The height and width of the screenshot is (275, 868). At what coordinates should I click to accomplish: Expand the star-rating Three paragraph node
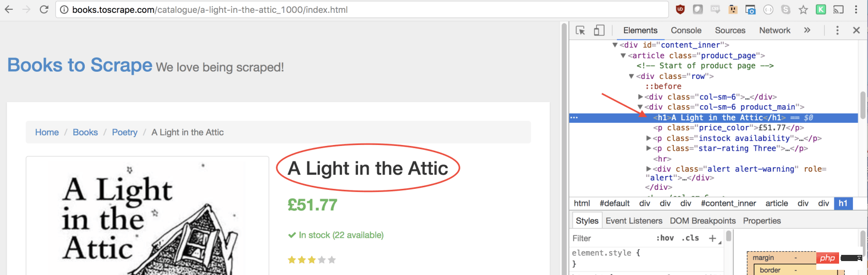click(649, 149)
